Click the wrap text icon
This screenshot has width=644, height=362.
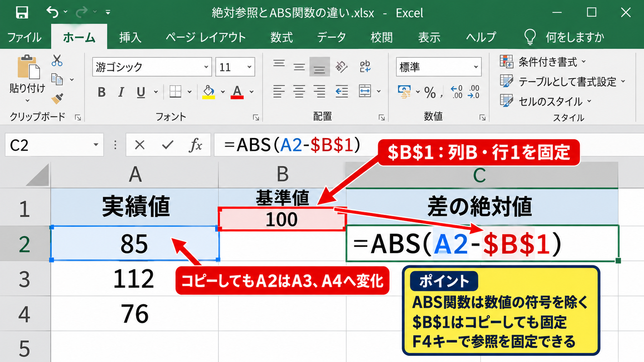365,67
